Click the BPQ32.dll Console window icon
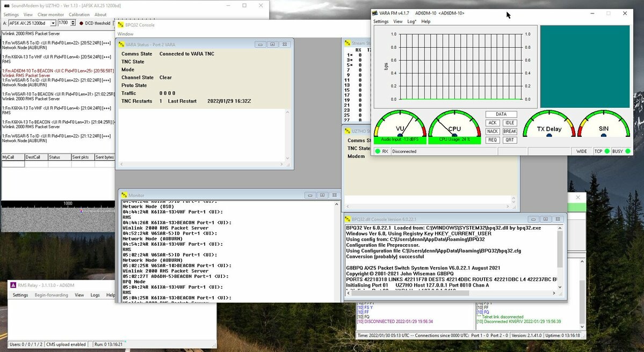 pos(348,219)
